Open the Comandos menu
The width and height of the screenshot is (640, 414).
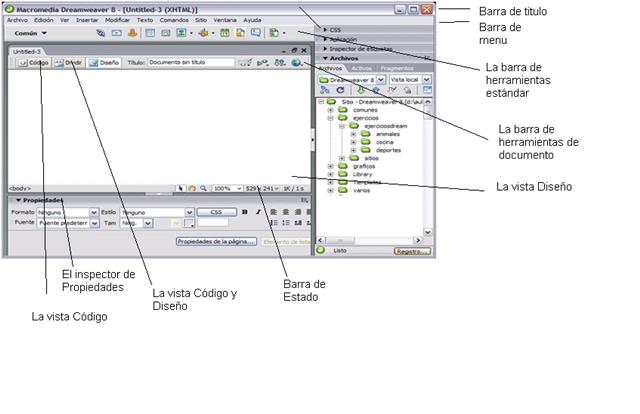point(174,20)
